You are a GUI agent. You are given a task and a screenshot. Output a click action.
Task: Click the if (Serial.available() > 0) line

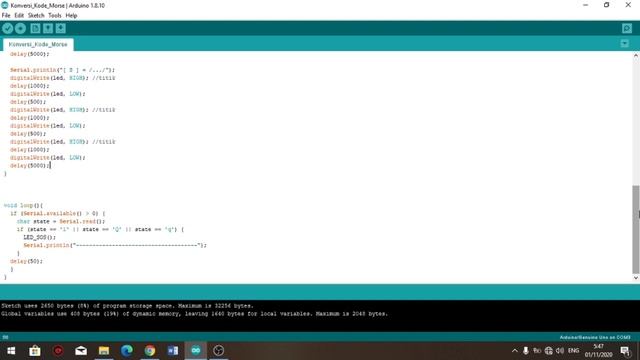click(58, 213)
